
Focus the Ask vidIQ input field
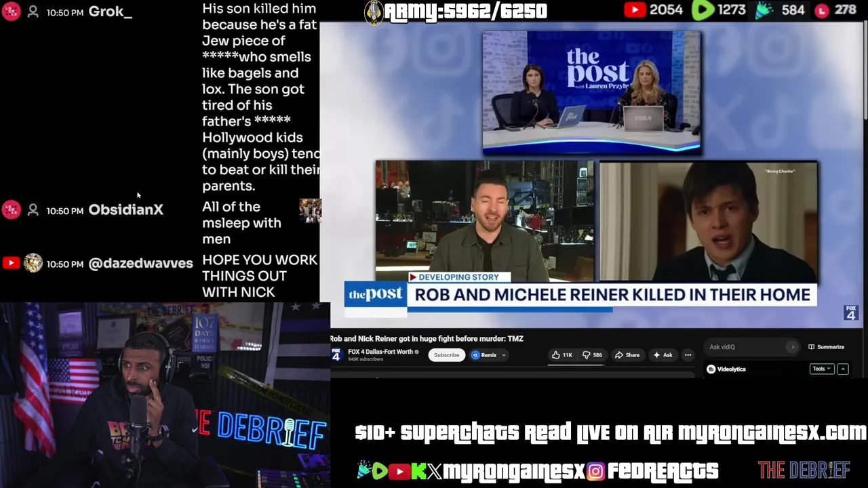(x=745, y=347)
